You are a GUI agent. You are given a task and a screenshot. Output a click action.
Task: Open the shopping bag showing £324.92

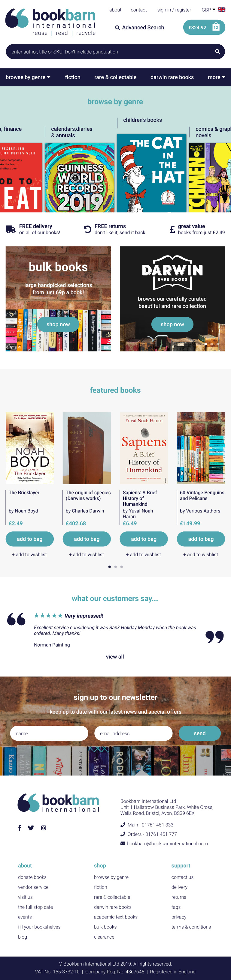tap(204, 27)
